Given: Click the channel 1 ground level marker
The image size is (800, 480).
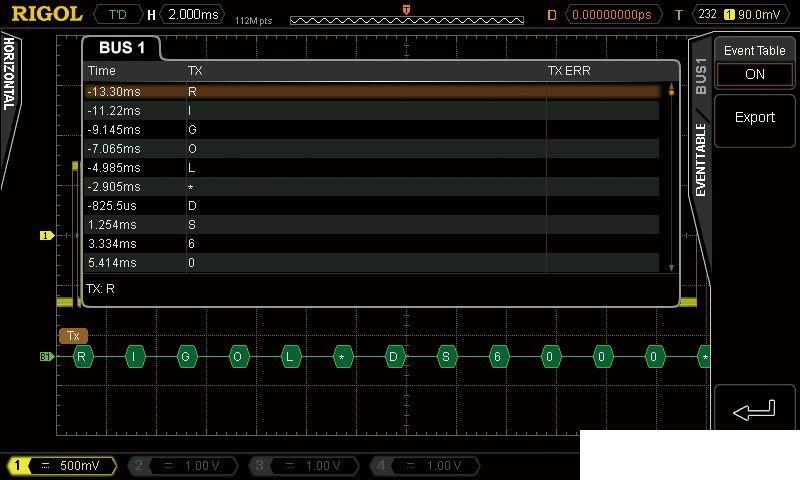Looking at the screenshot, I should click(46, 236).
